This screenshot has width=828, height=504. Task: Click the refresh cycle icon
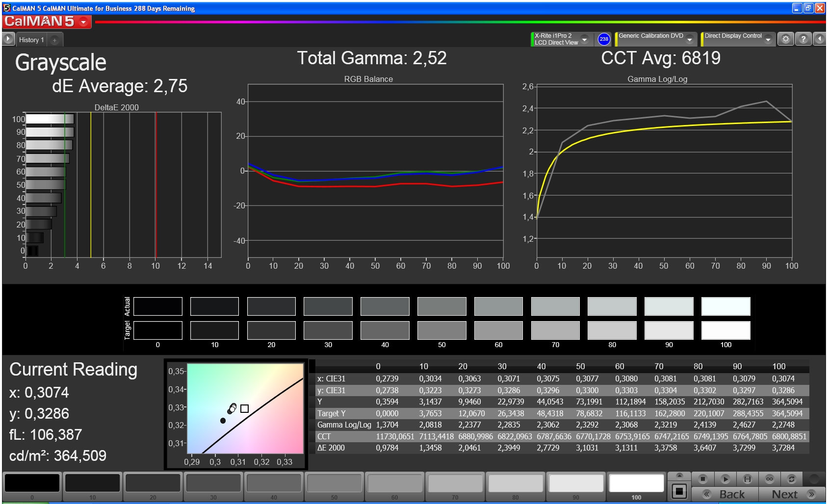pyautogui.click(x=791, y=479)
